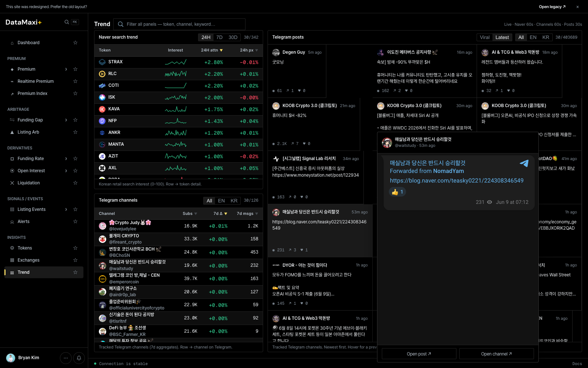Switch Naver trend to 30D
The image size is (588, 368).
pyautogui.click(x=233, y=38)
